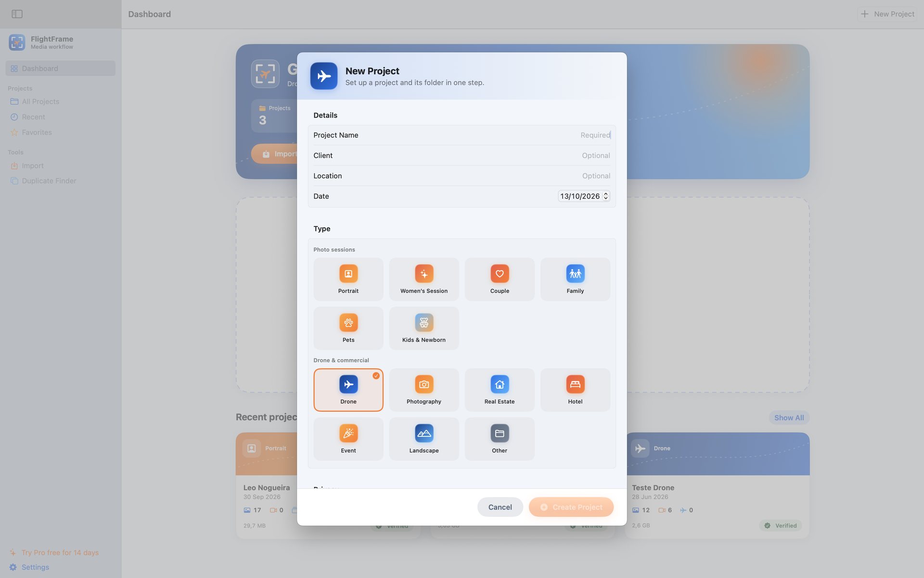Select the Other folder type

coord(500,439)
